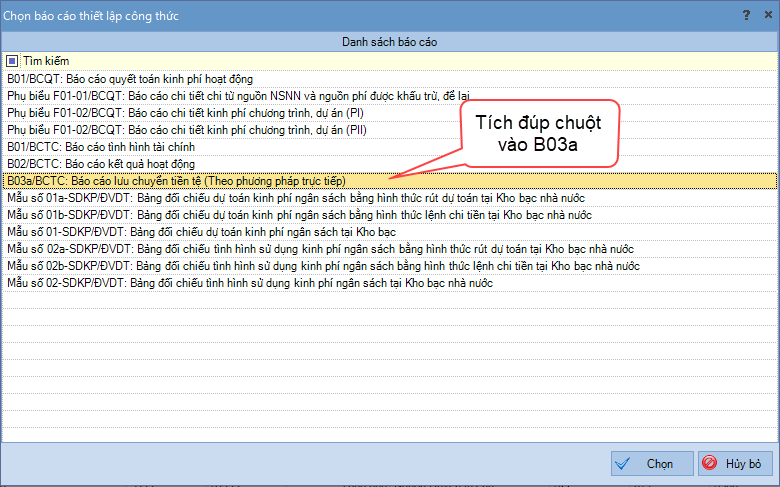Screen dimensions: 780x487
Task: Select the Mẫu số 02a-SDKP/ĐVDT report row
Action: 320,249
